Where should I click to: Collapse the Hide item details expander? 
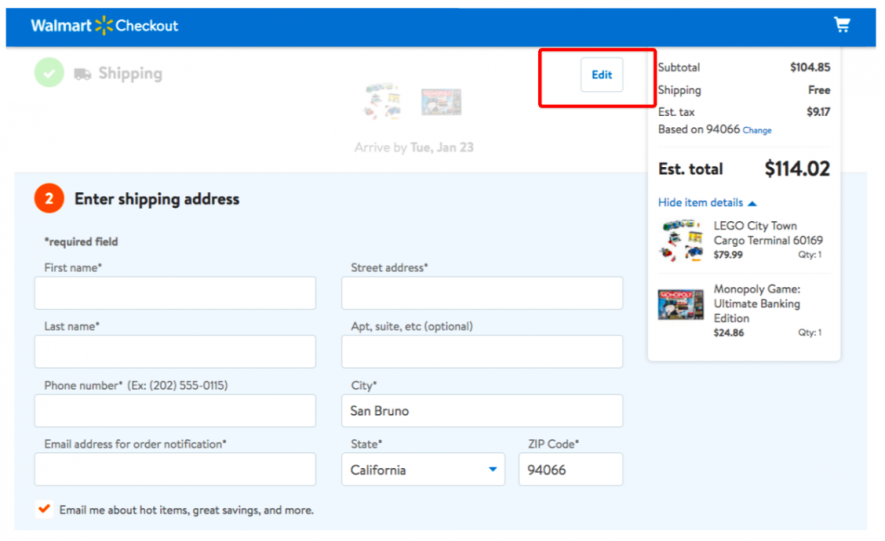(x=707, y=203)
